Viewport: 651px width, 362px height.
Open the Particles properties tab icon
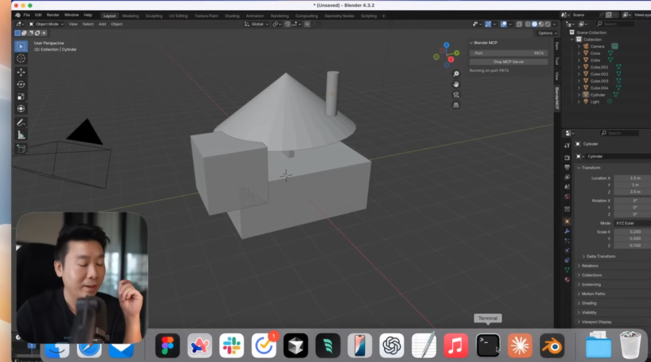point(567,241)
